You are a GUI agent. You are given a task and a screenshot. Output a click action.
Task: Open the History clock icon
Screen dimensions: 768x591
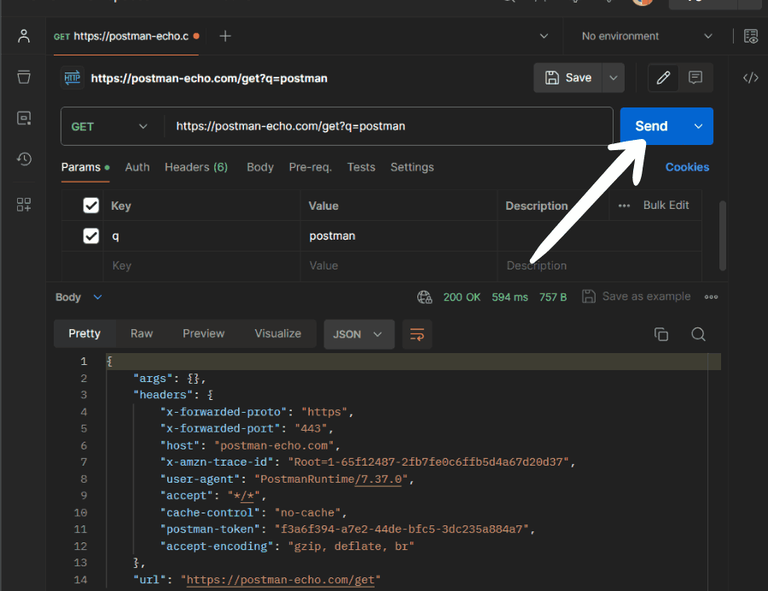click(x=24, y=159)
